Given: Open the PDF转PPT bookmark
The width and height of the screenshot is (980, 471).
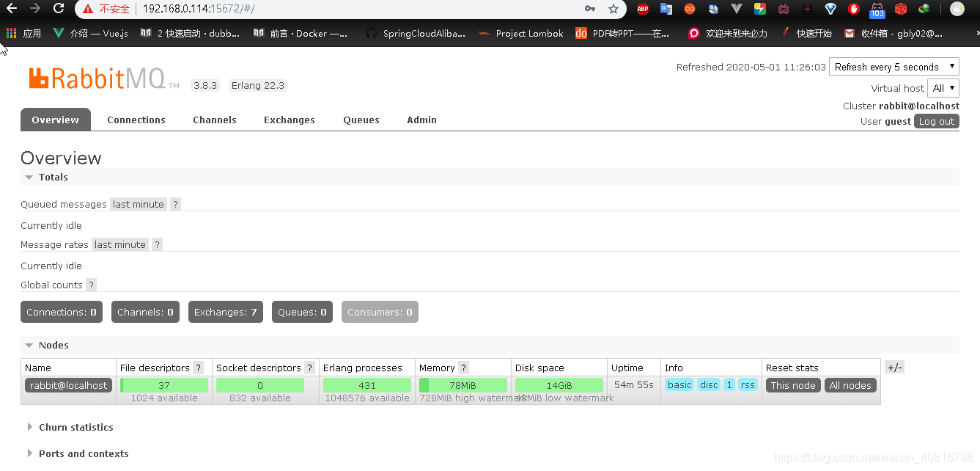Looking at the screenshot, I should (x=622, y=33).
